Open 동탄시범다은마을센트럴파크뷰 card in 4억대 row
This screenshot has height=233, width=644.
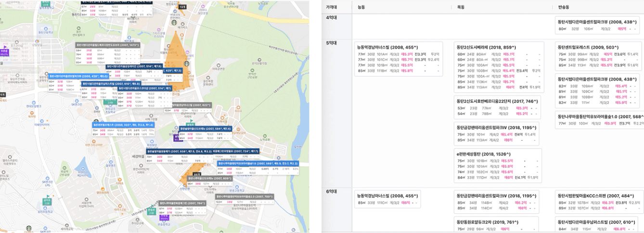[598, 25]
